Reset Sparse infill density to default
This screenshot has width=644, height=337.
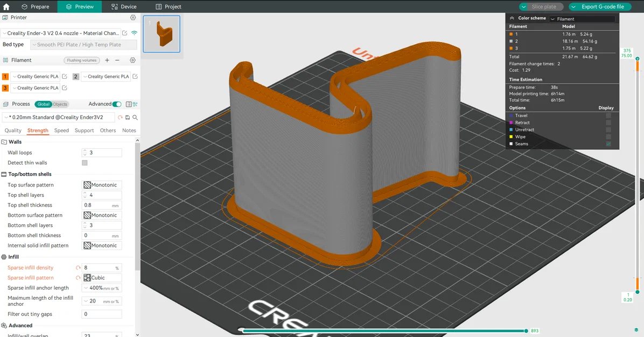[x=78, y=267]
